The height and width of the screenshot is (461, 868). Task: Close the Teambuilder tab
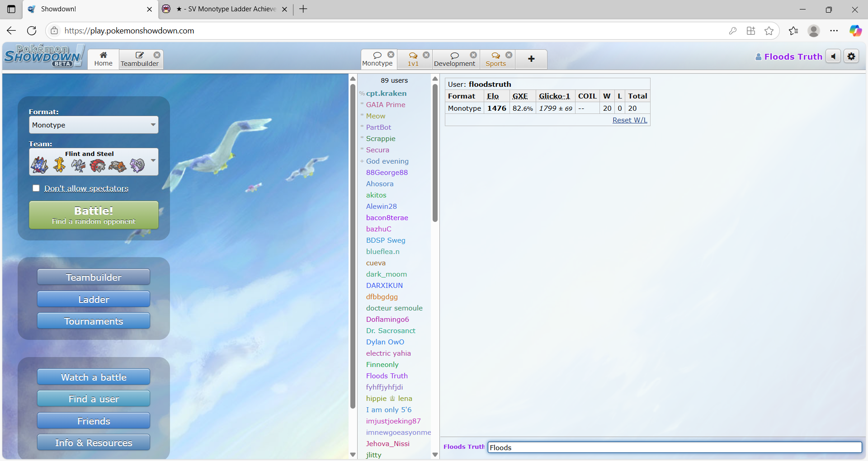[157, 55]
